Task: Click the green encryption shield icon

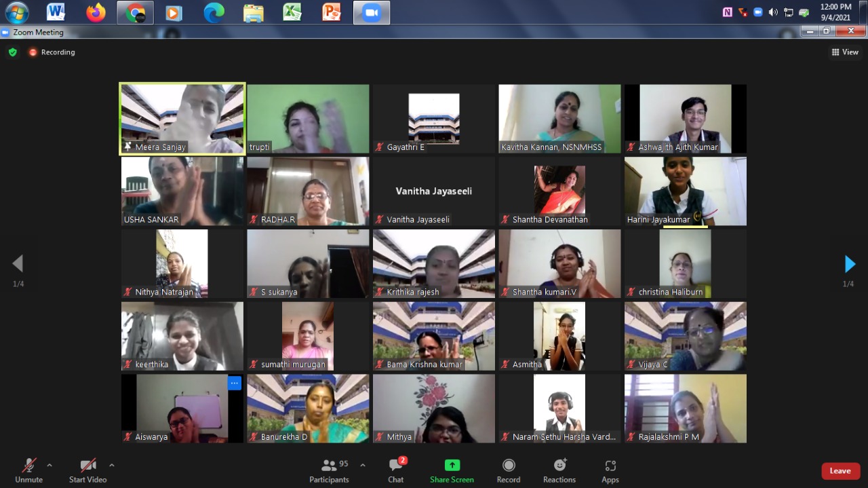Action: click(12, 52)
